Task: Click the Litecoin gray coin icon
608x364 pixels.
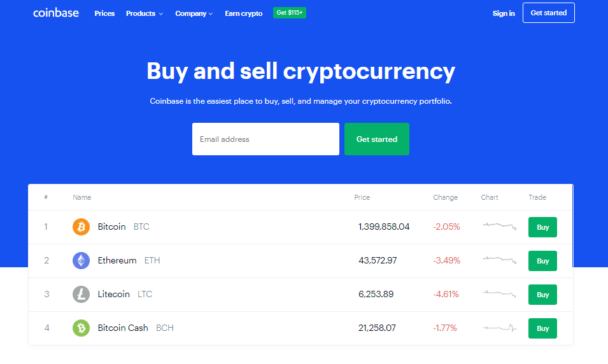Action: point(81,294)
